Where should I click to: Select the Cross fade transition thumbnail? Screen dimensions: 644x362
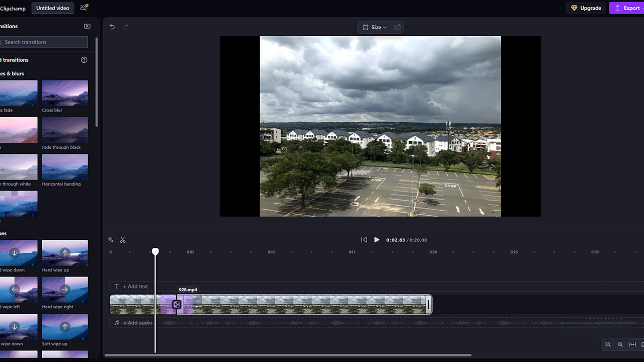(19, 93)
